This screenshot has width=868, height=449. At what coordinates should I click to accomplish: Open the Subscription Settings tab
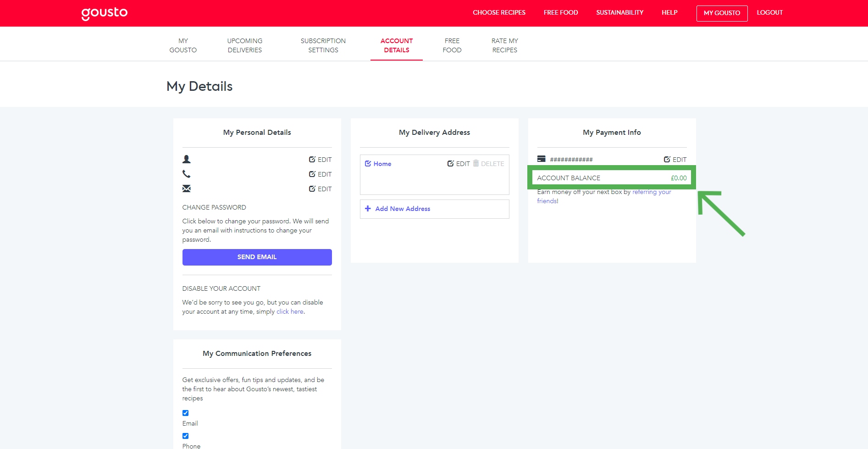pos(323,45)
